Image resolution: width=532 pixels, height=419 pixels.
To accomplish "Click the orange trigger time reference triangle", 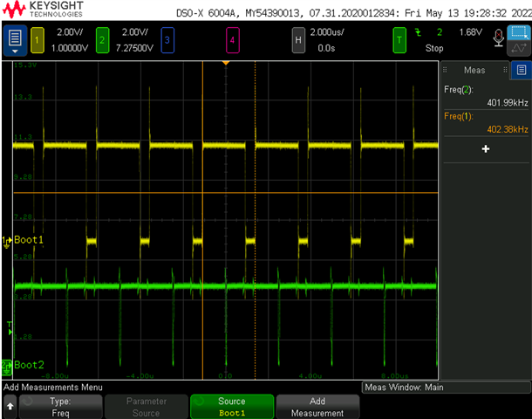I will click(x=226, y=63).
